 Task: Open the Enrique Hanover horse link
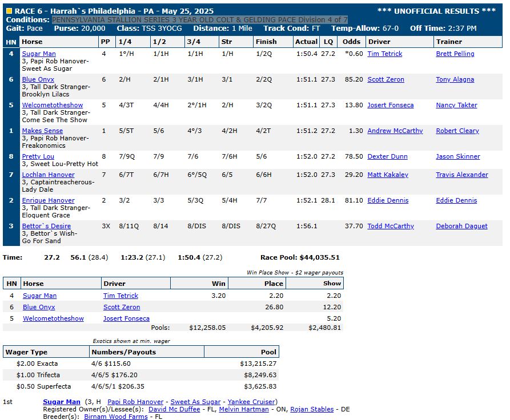tap(48, 200)
